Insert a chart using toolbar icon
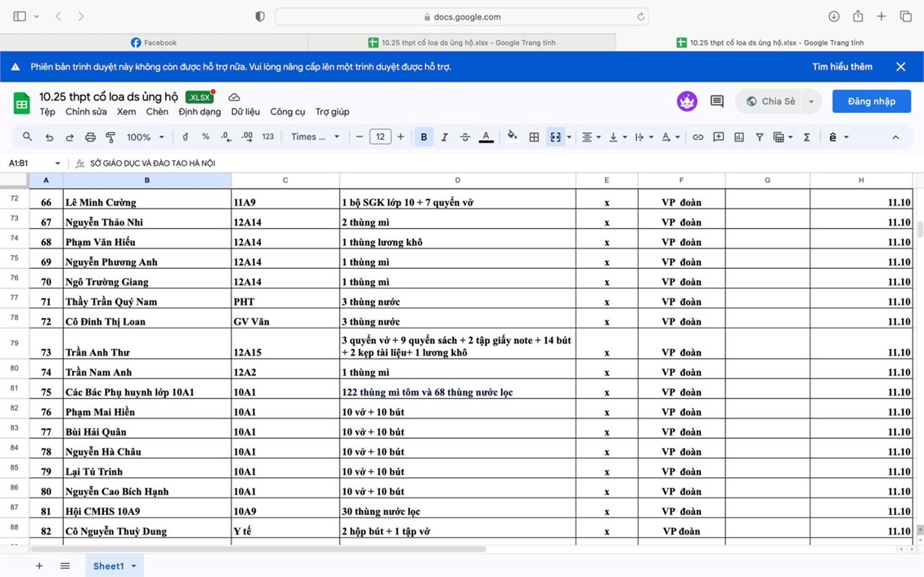The image size is (924, 577). pos(739,137)
